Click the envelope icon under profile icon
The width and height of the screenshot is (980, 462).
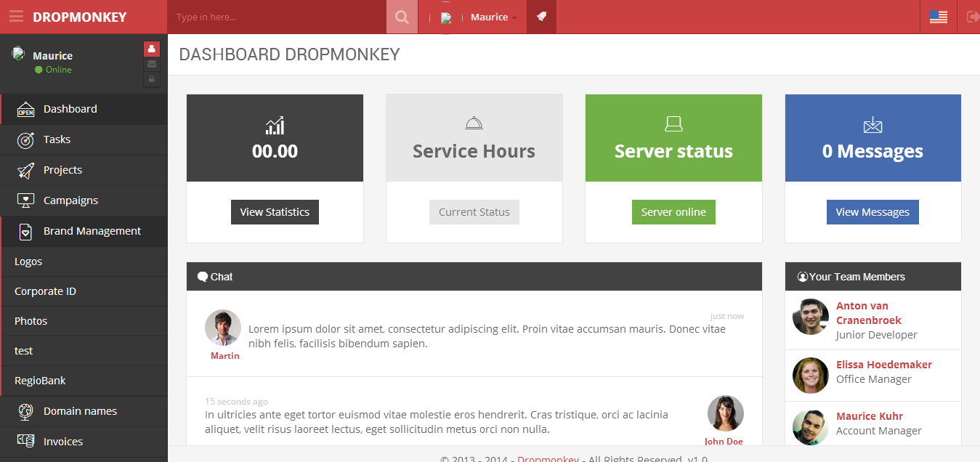151,64
